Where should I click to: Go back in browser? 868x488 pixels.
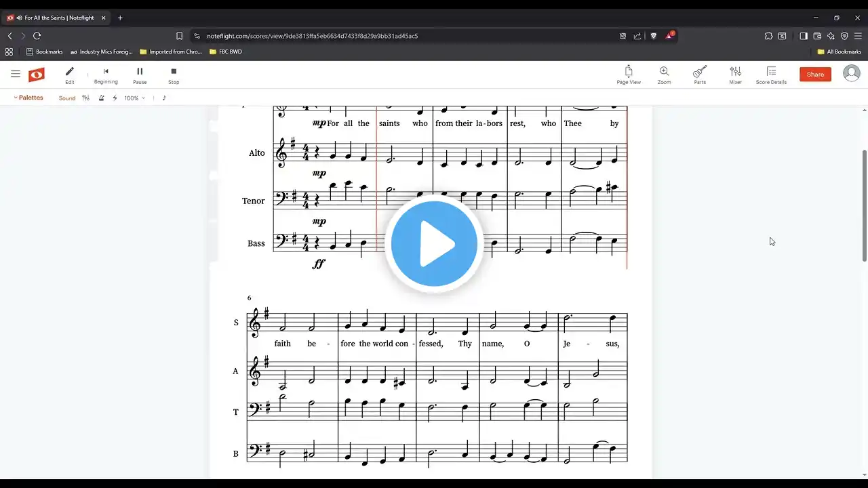[10, 36]
